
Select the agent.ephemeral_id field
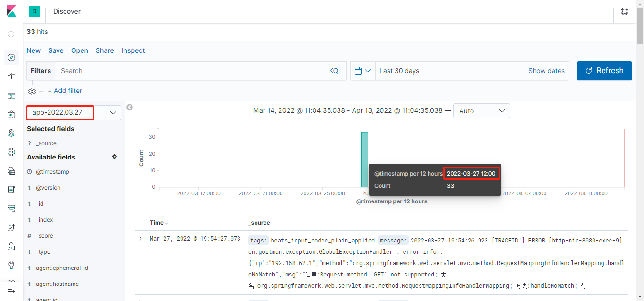62,268
